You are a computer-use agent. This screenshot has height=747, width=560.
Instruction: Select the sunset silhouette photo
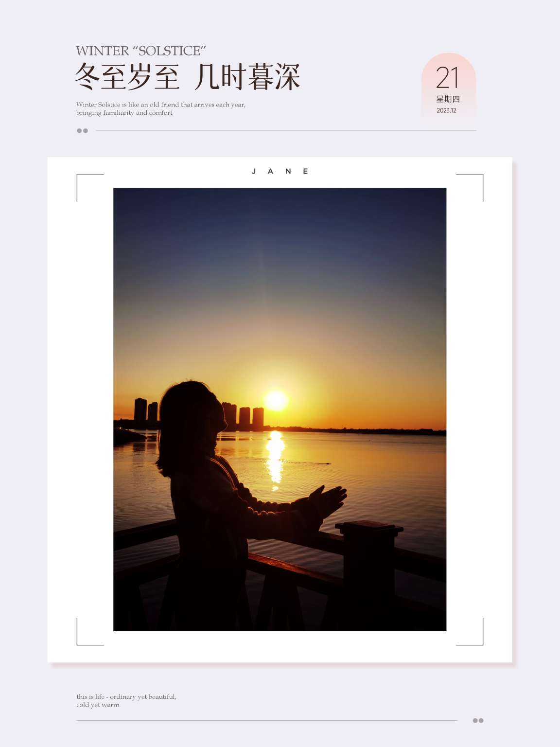(x=280, y=409)
